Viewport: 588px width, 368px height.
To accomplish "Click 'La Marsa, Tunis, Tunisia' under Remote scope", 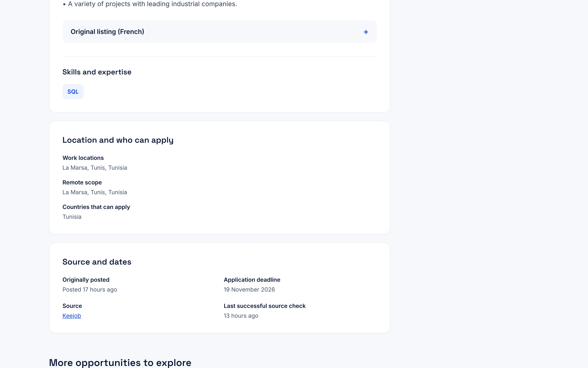I will coord(95,192).
